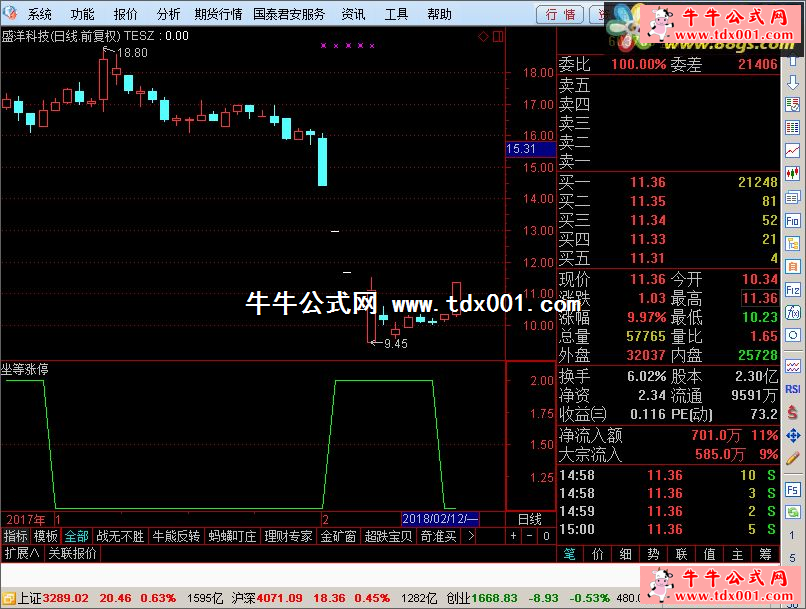Zoom out chart with minus button
Image resolution: width=806 pixels, height=609 pixels.
(x=530, y=536)
